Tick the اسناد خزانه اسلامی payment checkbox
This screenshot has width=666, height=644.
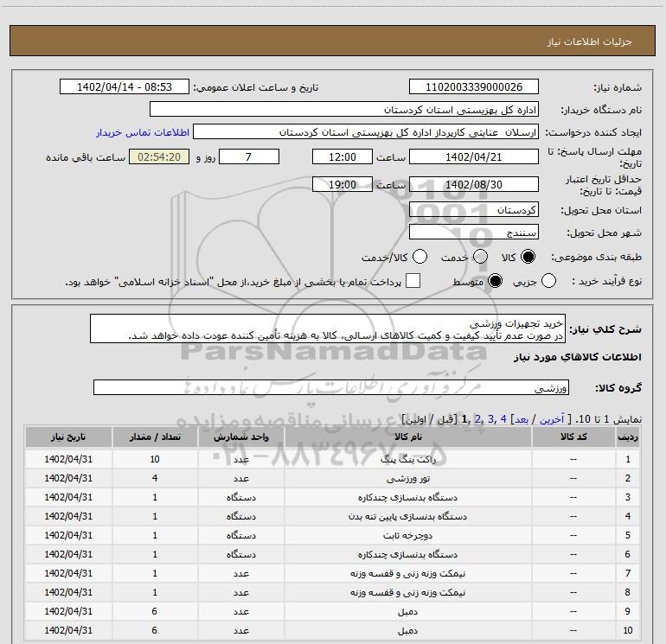[413, 281]
